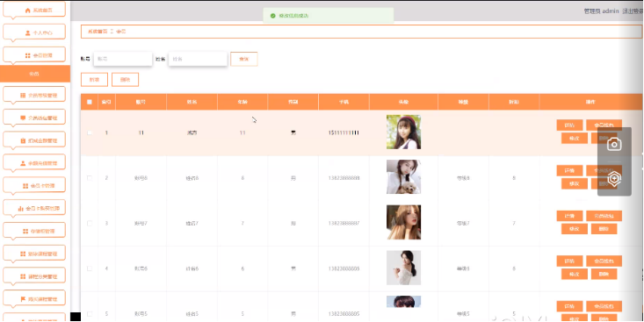
Task: Toggle the select-all checkbox in table header
Action: (x=90, y=102)
